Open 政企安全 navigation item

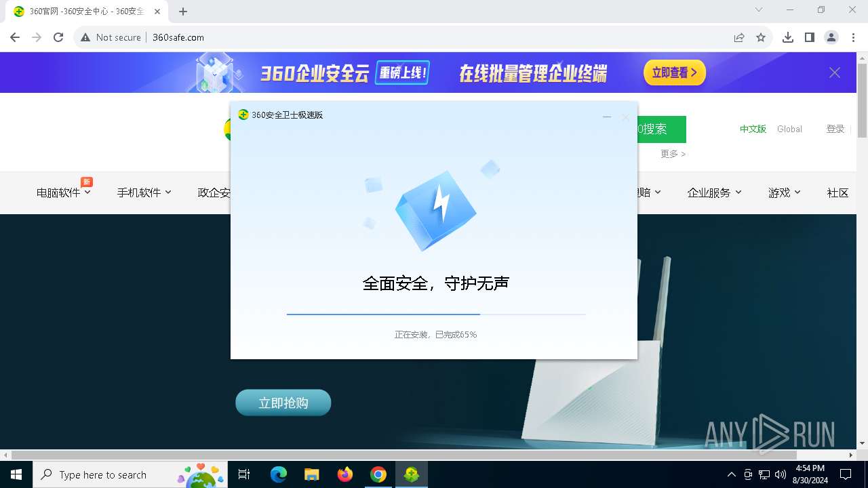(214, 192)
